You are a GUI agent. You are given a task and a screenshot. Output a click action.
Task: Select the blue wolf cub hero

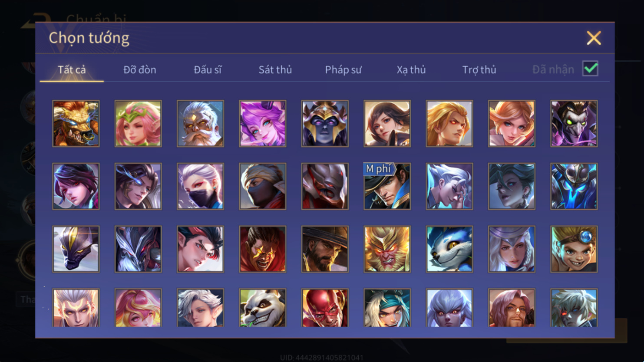449,249
